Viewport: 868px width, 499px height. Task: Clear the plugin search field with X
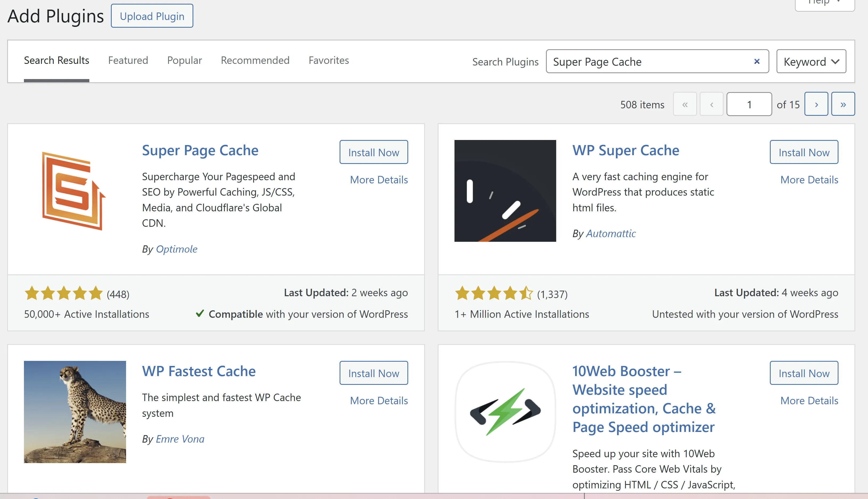click(757, 61)
